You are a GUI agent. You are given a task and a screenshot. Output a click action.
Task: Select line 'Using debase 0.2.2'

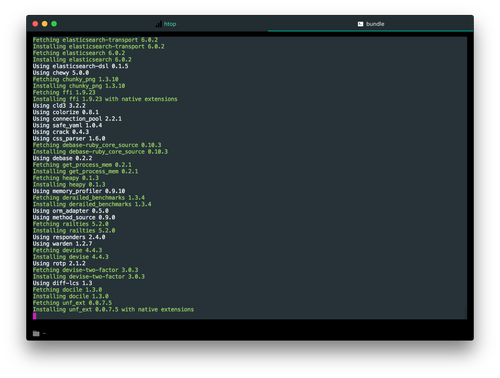63,158
